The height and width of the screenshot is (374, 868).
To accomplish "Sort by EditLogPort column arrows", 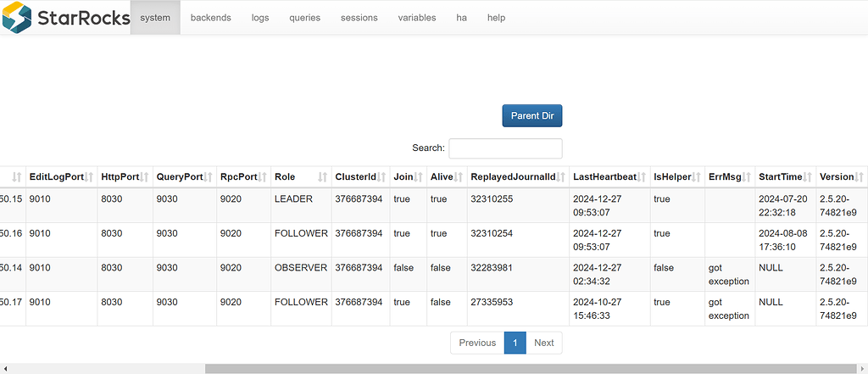I will 89,177.
